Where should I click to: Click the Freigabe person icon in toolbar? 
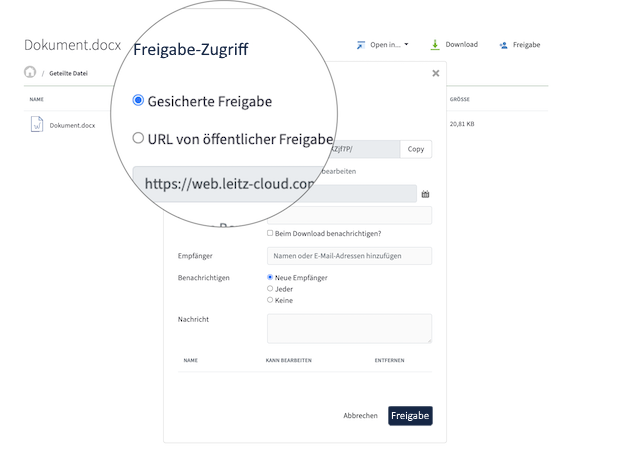pyautogui.click(x=503, y=45)
